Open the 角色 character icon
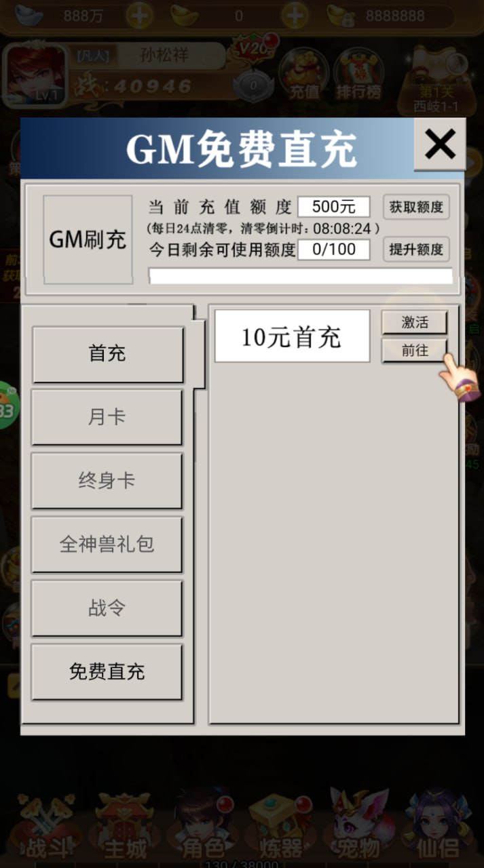484x868 pixels. click(x=202, y=825)
